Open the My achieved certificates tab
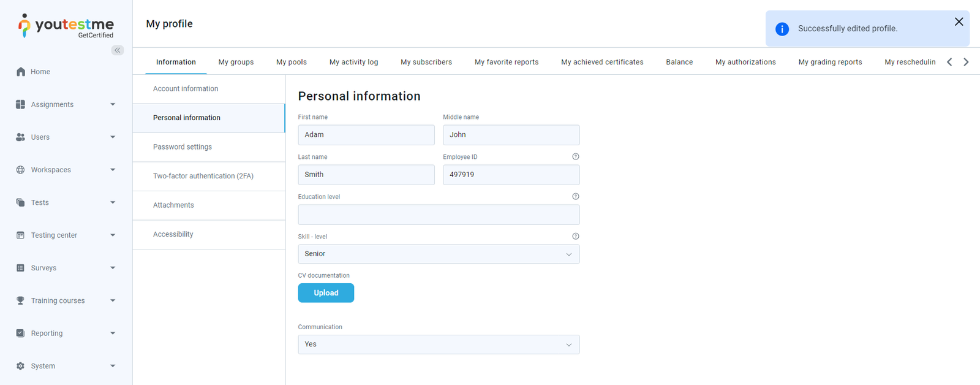The width and height of the screenshot is (980, 385). (602, 62)
